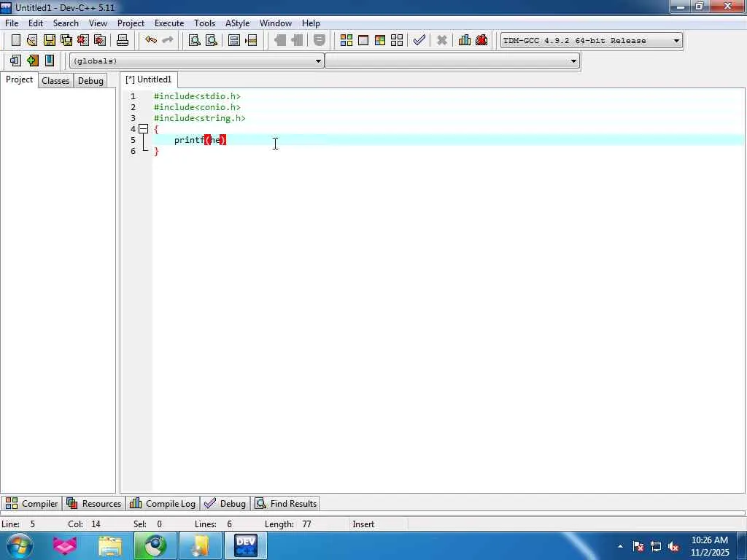Close the current file with the toolbar icon
747x560 pixels.
pyautogui.click(x=83, y=41)
